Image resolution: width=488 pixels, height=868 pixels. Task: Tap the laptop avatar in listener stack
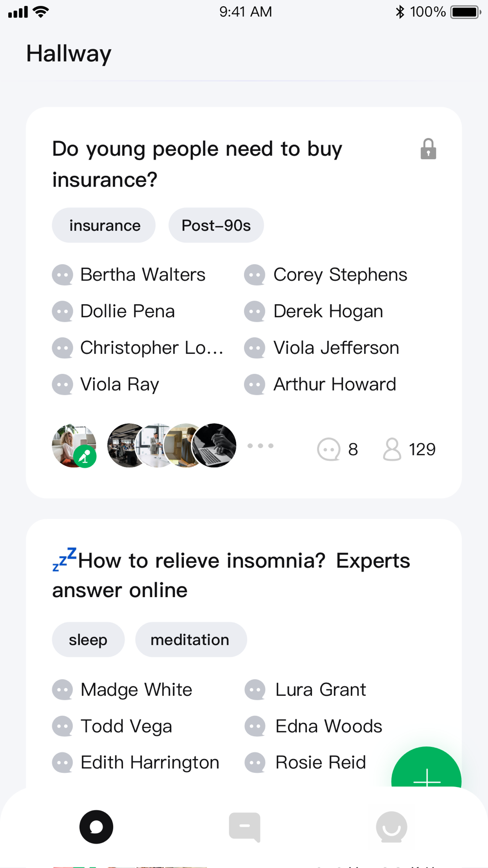(214, 445)
